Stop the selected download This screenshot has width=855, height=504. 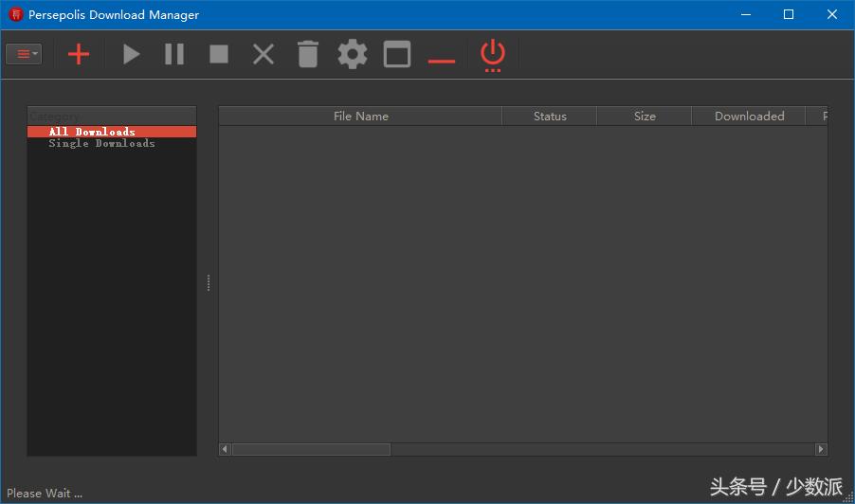pos(219,54)
